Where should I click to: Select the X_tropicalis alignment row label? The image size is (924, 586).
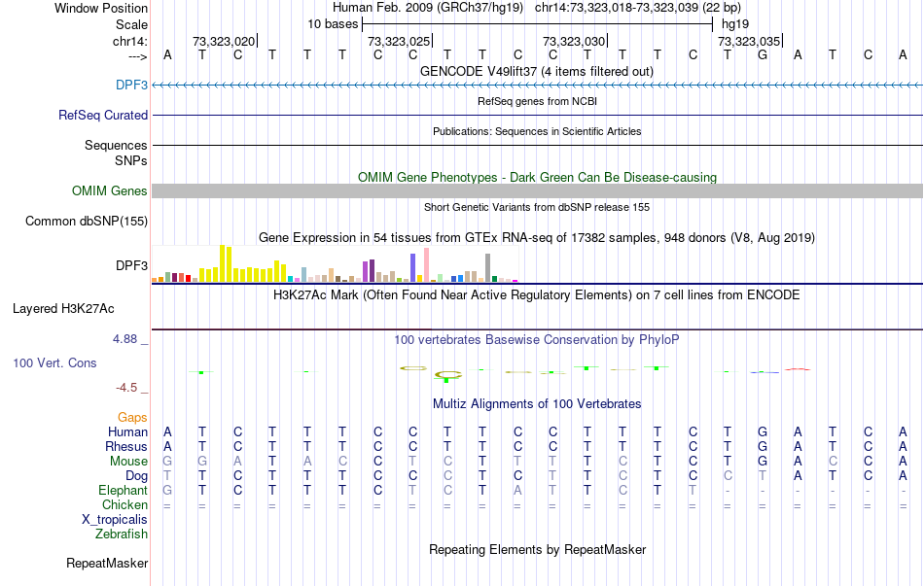[115, 520]
